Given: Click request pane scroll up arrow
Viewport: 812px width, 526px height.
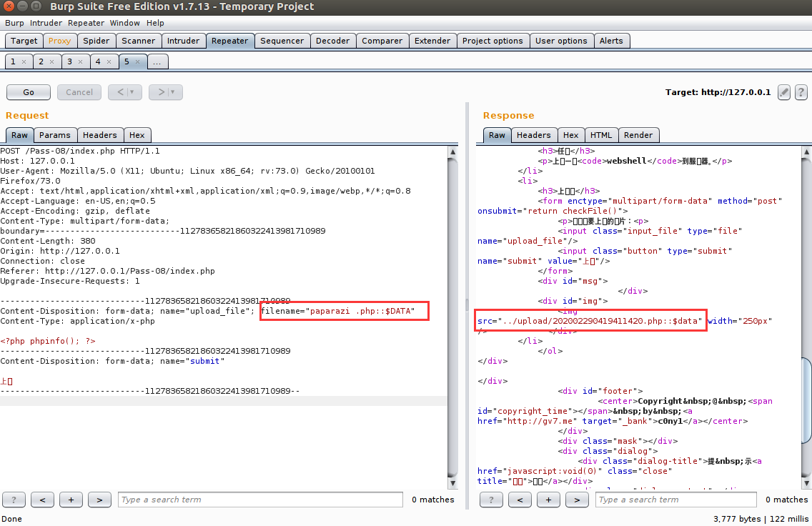Looking at the screenshot, I should [452, 152].
